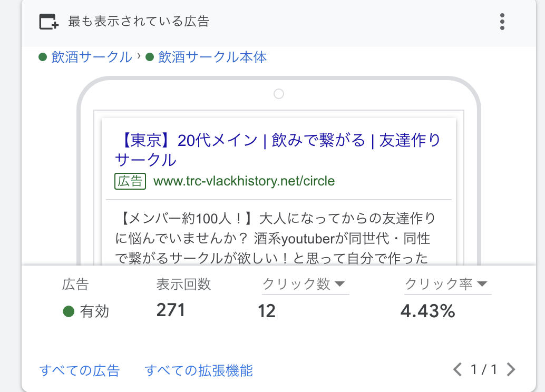Screen dimensions: 545x392
Task: Click the green dot before 飲酒サークル本体
Action: [150, 57]
